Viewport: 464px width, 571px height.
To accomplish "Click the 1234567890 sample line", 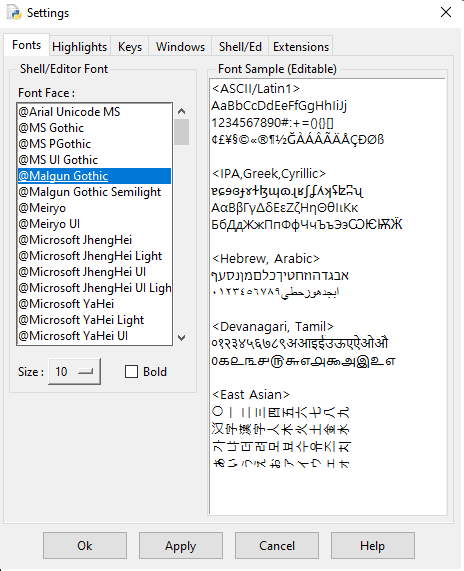I will pyautogui.click(x=272, y=123).
